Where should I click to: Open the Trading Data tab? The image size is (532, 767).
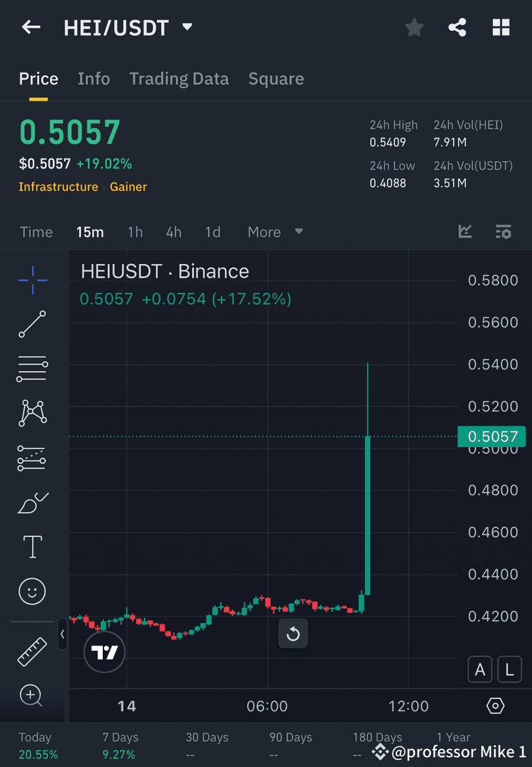click(x=179, y=78)
